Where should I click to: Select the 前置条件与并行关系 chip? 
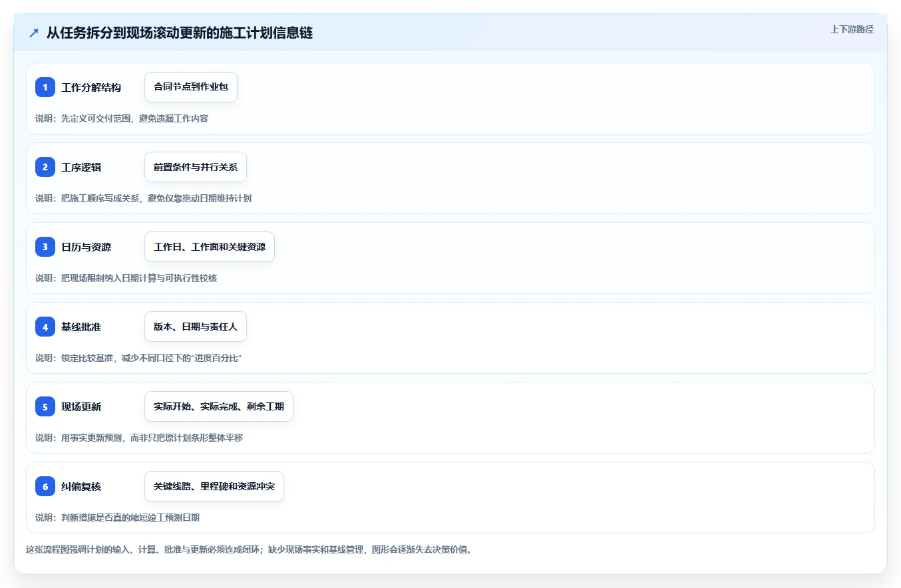pos(196,167)
